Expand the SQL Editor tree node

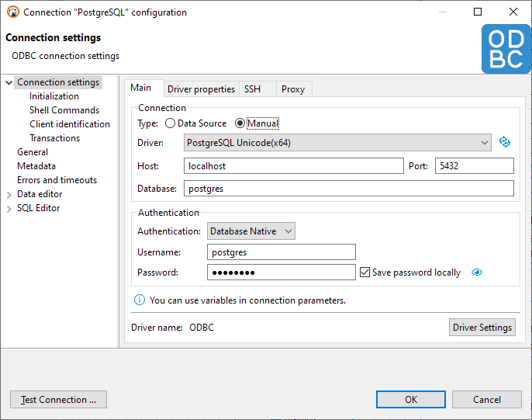[x=9, y=209]
